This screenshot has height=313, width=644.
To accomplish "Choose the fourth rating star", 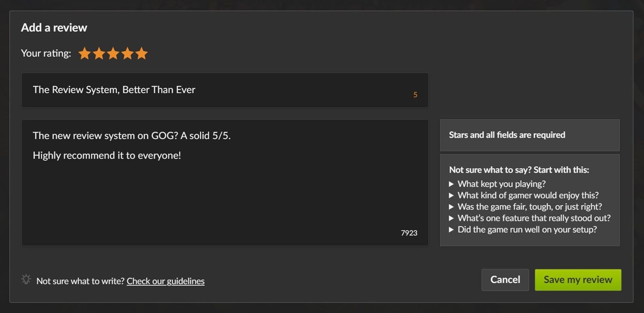I will pos(127,54).
